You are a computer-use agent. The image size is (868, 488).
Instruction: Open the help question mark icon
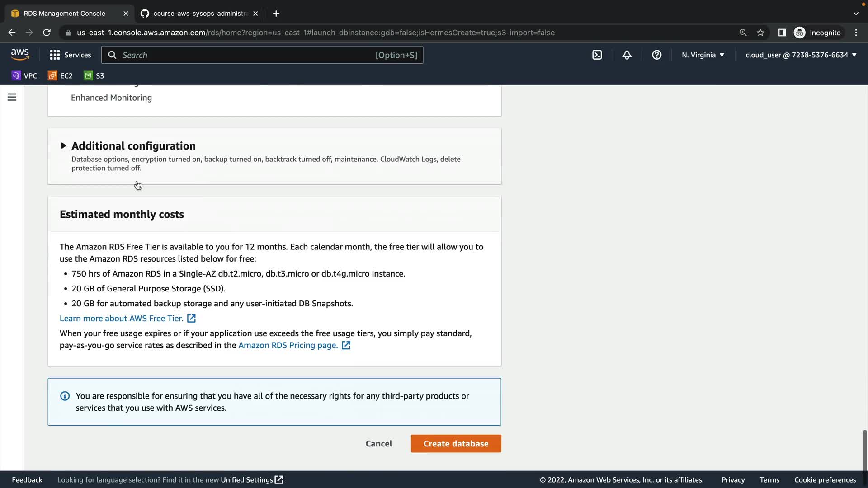tap(656, 55)
